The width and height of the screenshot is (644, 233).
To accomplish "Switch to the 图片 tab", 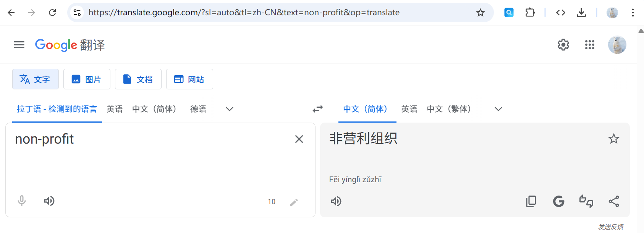I will pos(87,79).
